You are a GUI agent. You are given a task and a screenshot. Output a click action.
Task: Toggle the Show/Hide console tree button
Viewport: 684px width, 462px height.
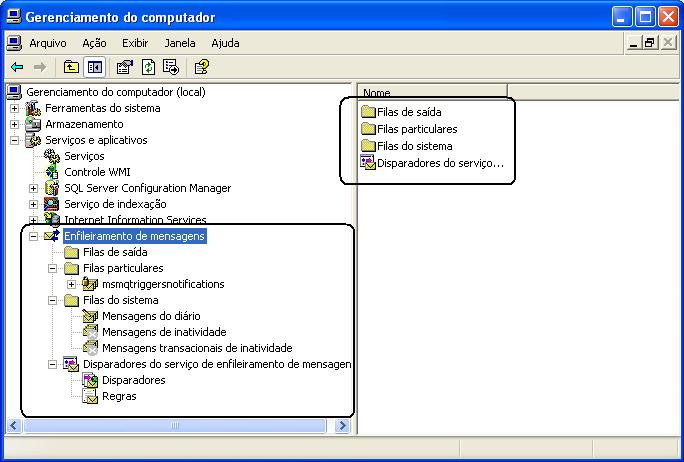[94, 67]
